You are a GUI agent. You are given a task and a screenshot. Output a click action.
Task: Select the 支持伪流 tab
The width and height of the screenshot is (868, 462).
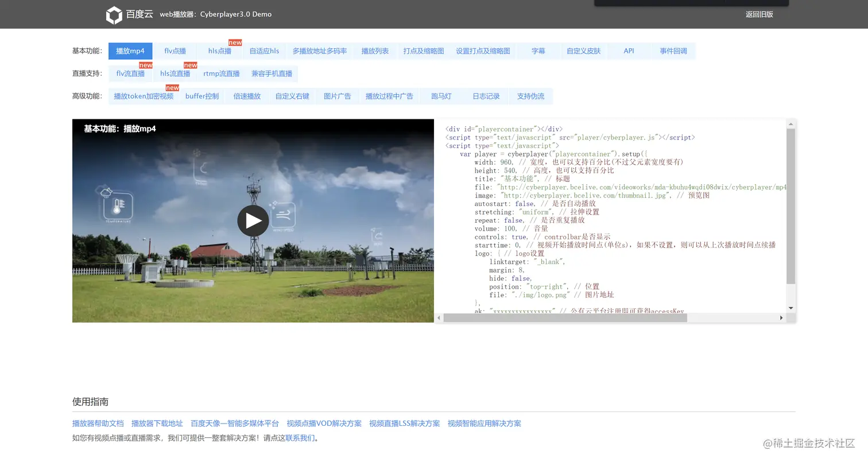(530, 96)
